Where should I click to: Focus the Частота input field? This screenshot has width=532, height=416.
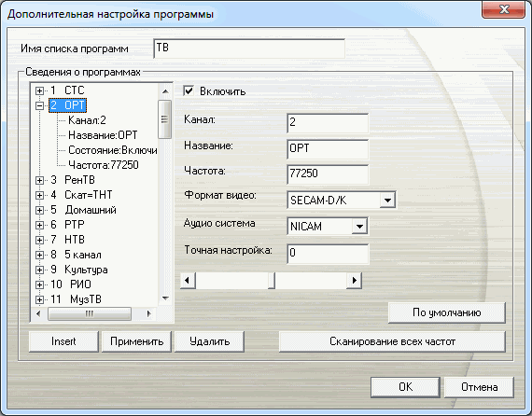328,174
